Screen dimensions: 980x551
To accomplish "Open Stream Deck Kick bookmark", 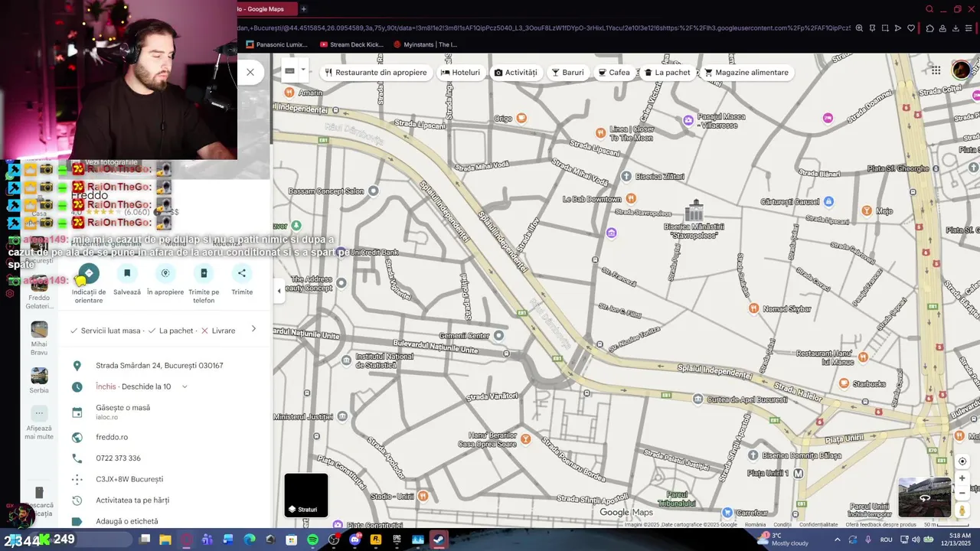I will coord(351,44).
